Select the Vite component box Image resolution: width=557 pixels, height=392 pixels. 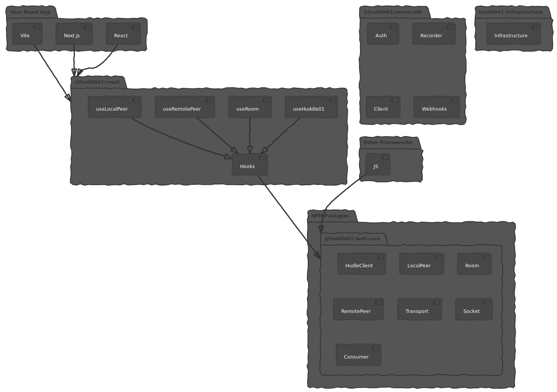27,33
